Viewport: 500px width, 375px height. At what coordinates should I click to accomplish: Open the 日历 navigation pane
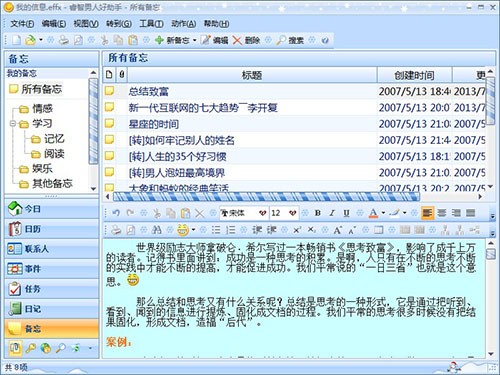(x=52, y=229)
